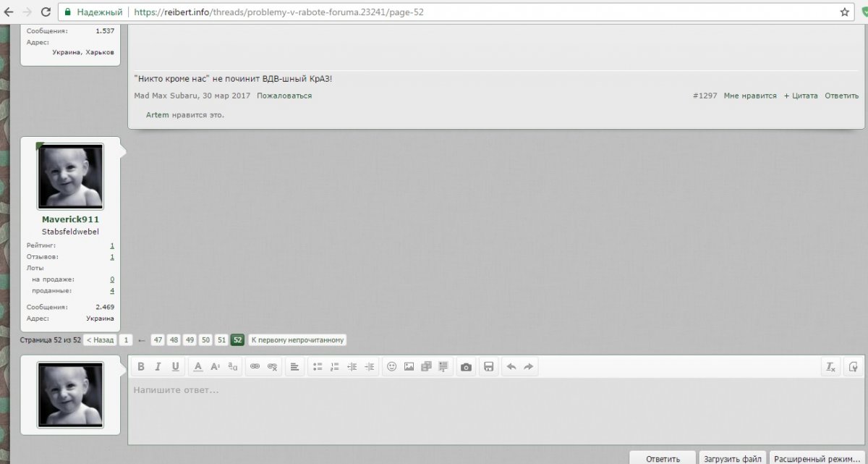Open Artem's profile from likes line

click(x=158, y=115)
